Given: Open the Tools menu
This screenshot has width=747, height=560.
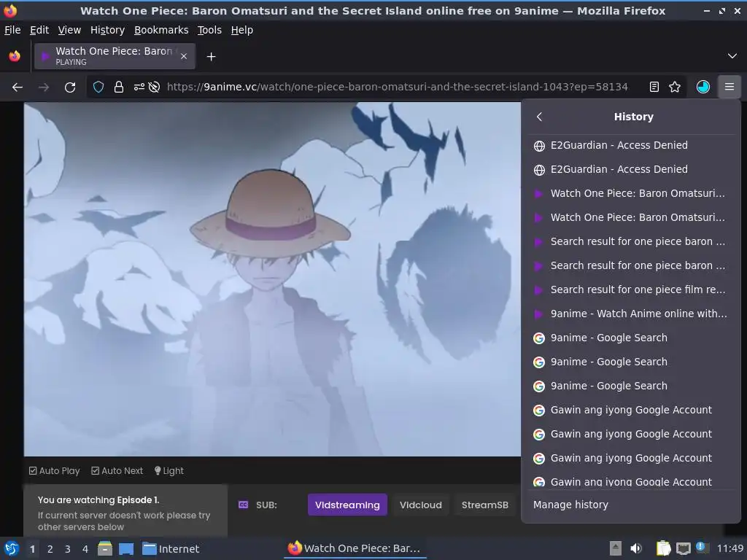Looking at the screenshot, I should (x=209, y=30).
